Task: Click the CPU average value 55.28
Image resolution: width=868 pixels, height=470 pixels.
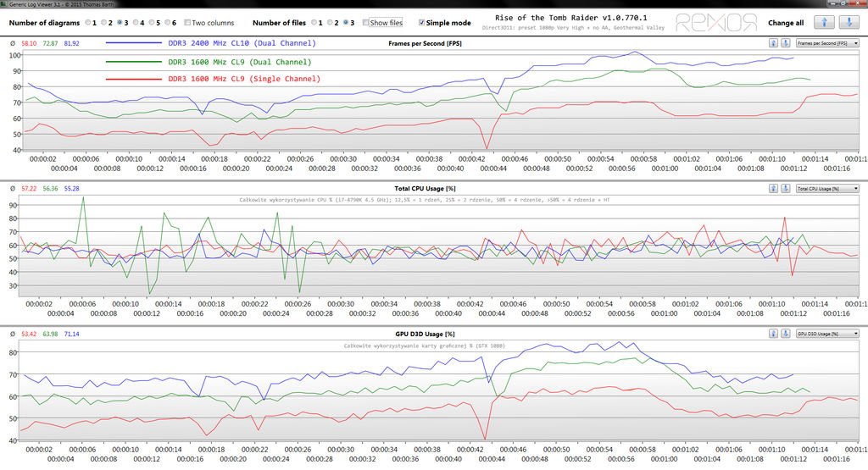Action: pyautogui.click(x=71, y=189)
